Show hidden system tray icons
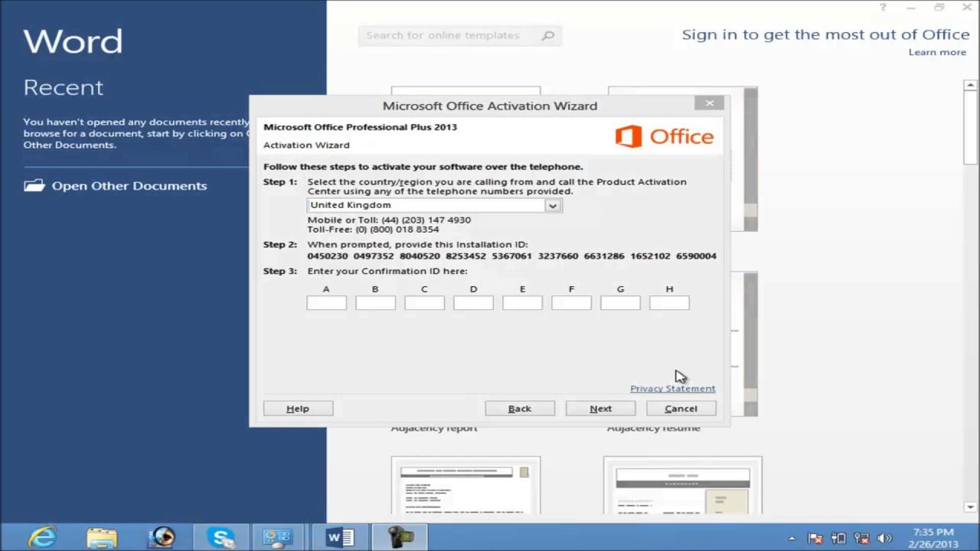 pyautogui.click(x=792, y=538)
